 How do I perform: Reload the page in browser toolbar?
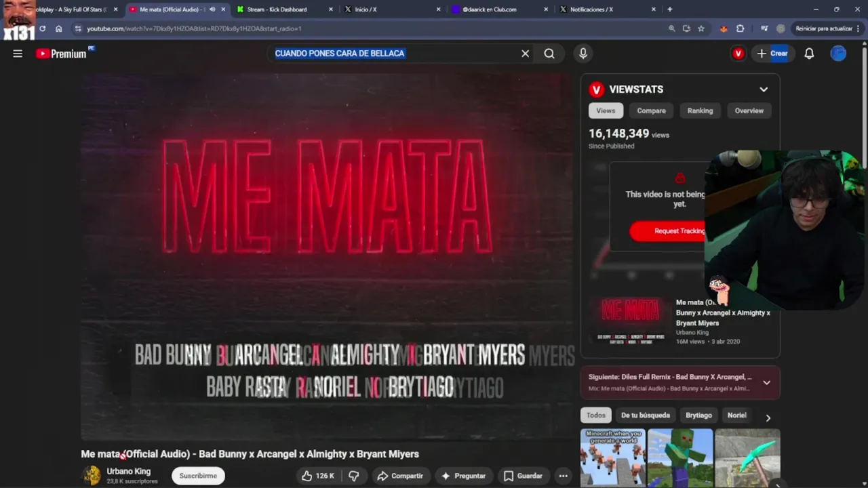point(42,28)
